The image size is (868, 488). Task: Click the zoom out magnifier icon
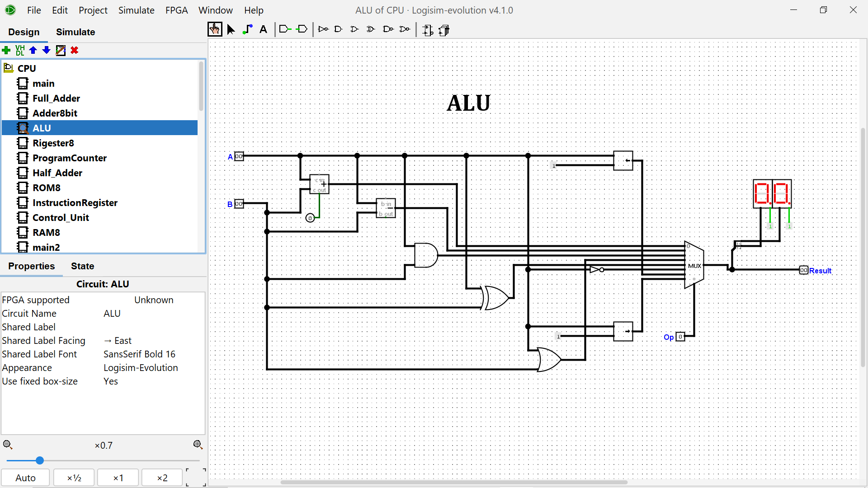point(8,445)
